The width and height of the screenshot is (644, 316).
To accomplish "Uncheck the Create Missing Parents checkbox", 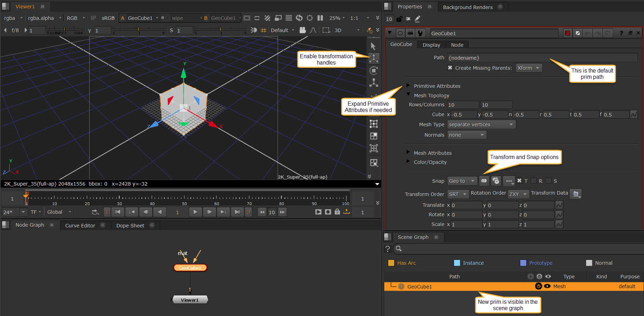I will pos(450,68).
